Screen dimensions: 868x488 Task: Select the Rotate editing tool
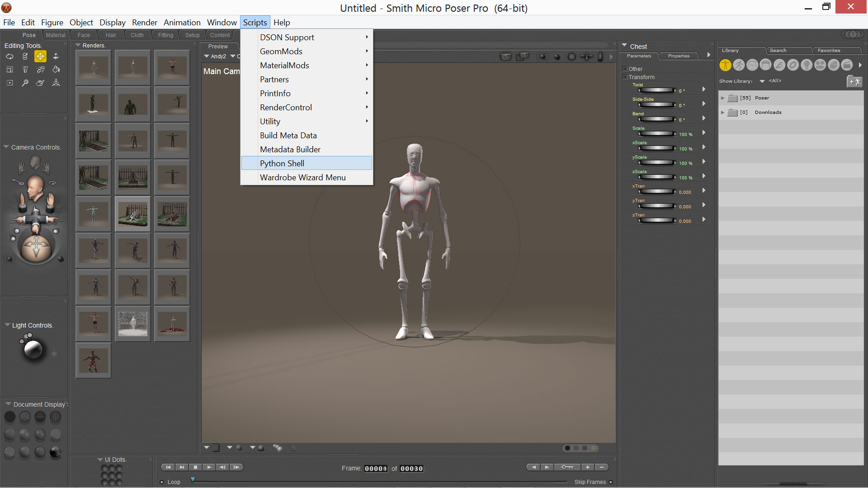pos(9,56)
